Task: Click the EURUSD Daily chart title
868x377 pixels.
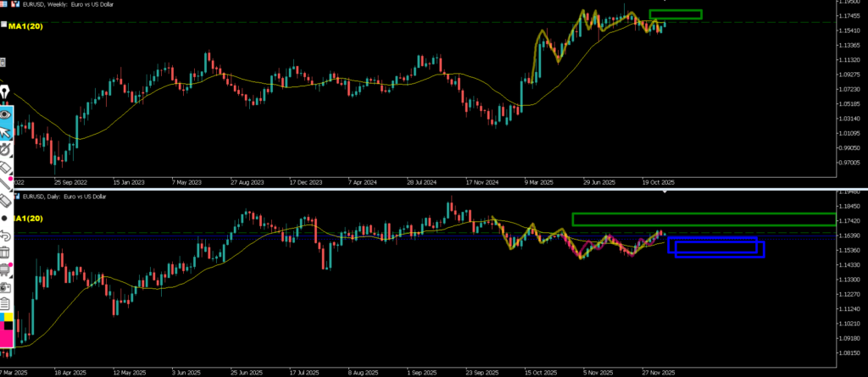Action: [x=64, y=197]
